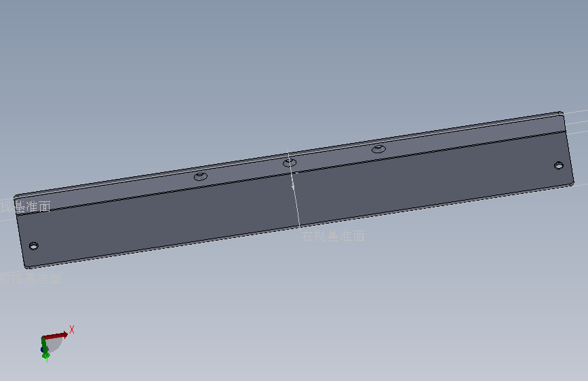588x381 pixels.
Task: Click the partially visible 视基准面 label at left edge
Action: 25,206
